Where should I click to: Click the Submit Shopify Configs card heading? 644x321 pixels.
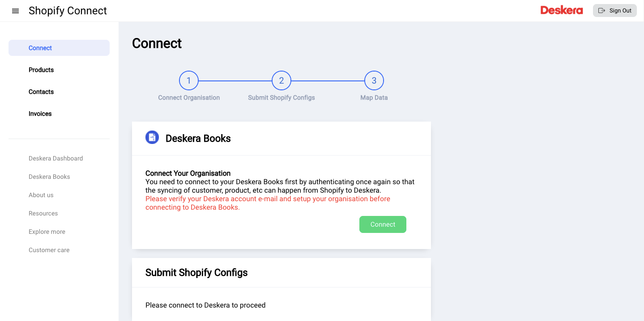196,273
